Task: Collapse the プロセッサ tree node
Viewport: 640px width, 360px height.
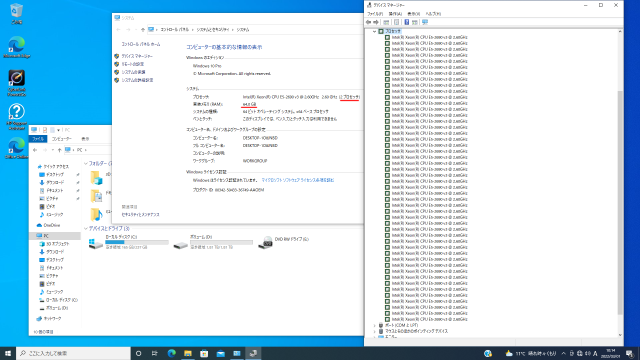Action: pyautogui.click(x=374, y=31)
